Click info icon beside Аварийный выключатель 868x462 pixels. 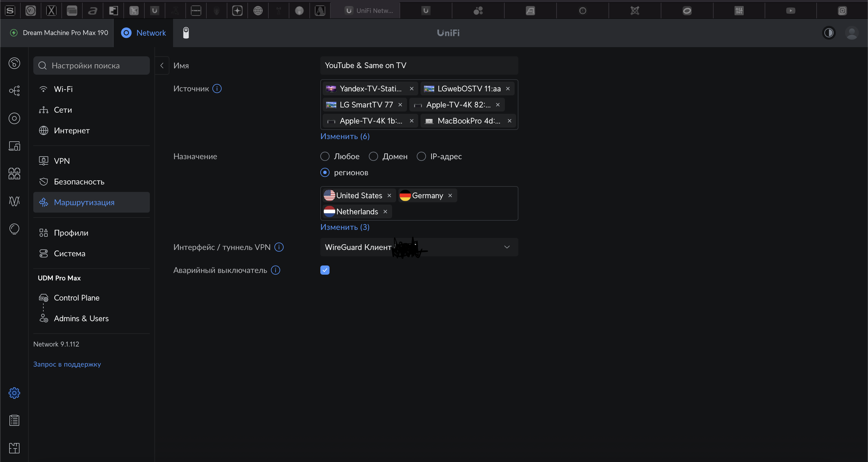[x=275, y=270]
